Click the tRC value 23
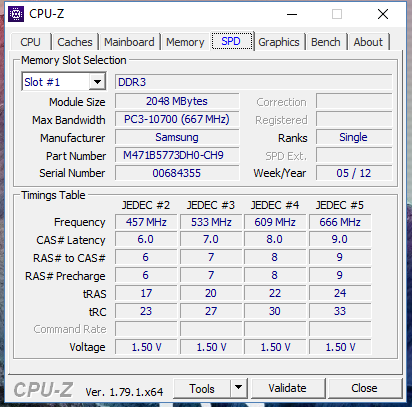 coord(146,311)
